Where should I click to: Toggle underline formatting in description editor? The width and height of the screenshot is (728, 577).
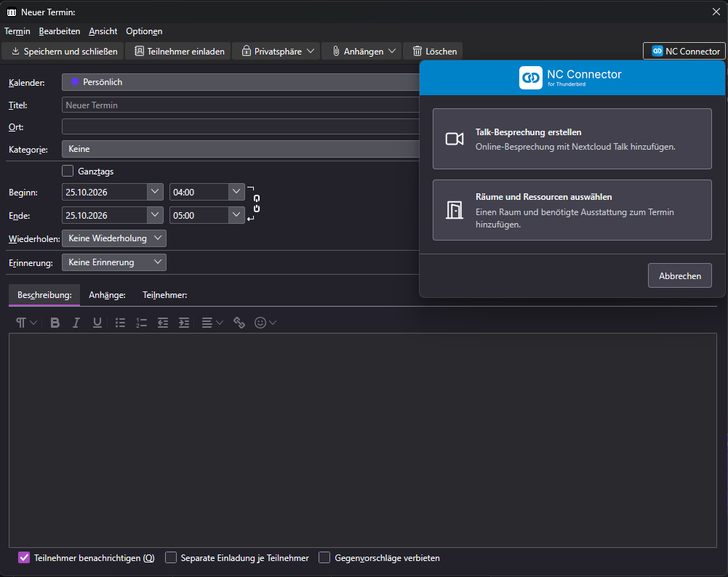point(97,323)
